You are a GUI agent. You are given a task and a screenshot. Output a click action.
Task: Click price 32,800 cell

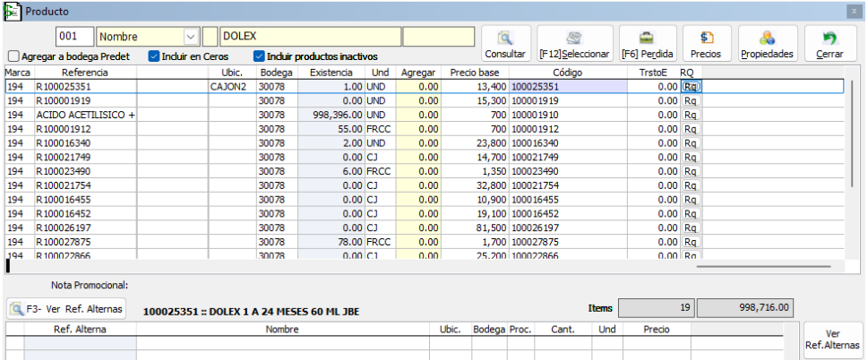point(475,185)
